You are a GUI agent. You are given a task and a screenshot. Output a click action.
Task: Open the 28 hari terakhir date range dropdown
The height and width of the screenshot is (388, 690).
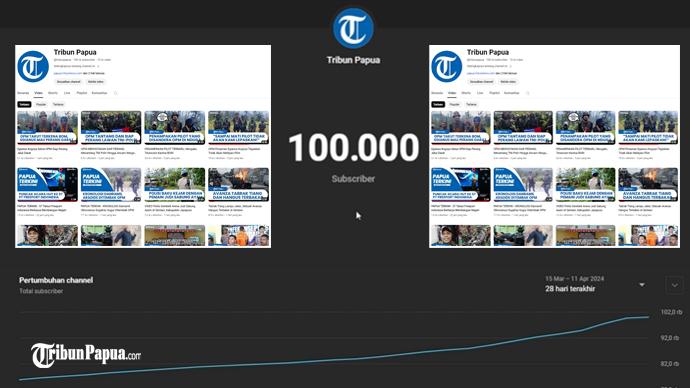pos(595,284)
